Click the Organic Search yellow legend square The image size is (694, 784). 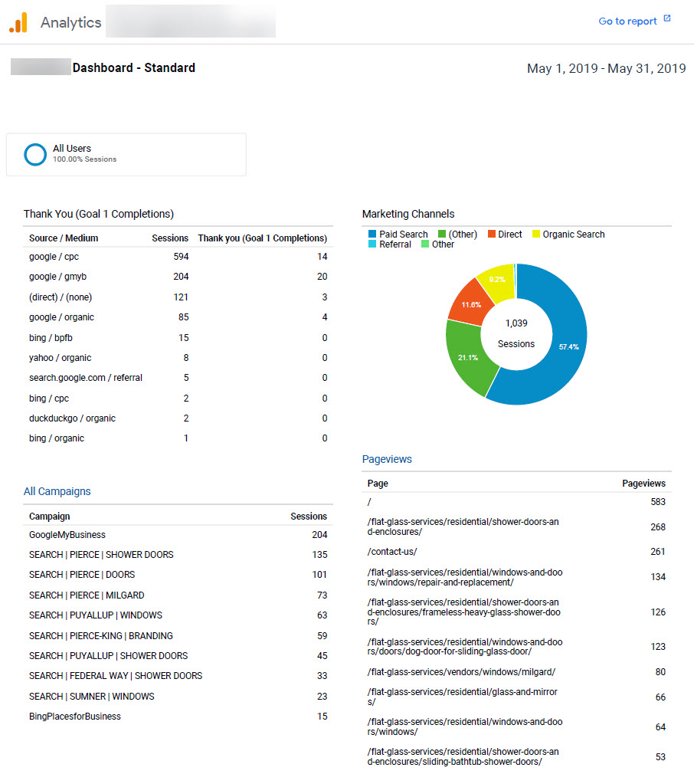tap(536, 235)
